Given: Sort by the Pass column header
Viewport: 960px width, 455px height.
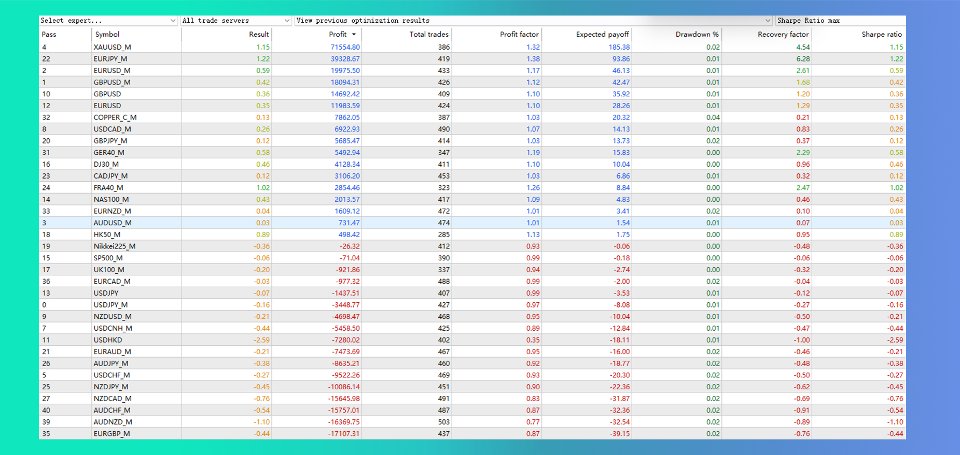Looking at the screenshot, I should click(65, 34).
